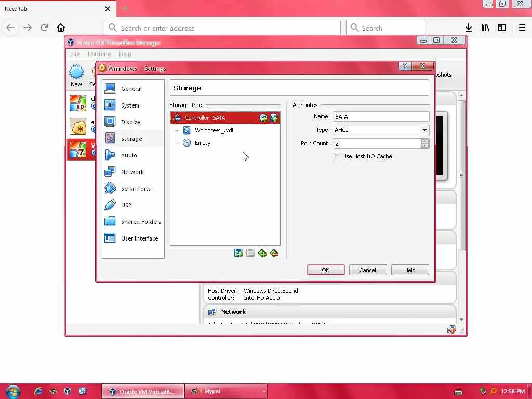Select the second VM with asterisk icon
Screen dimensions: 532x399
(x=78, y=126)
